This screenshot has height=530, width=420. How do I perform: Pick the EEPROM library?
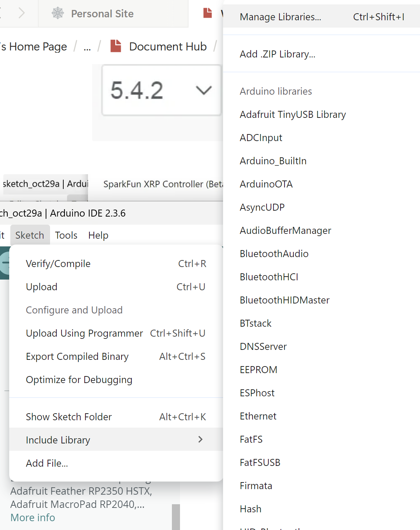[258, 370]
